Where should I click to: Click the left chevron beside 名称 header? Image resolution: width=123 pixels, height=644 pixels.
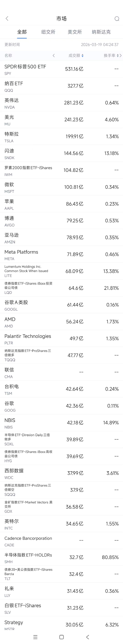(53, 55)
